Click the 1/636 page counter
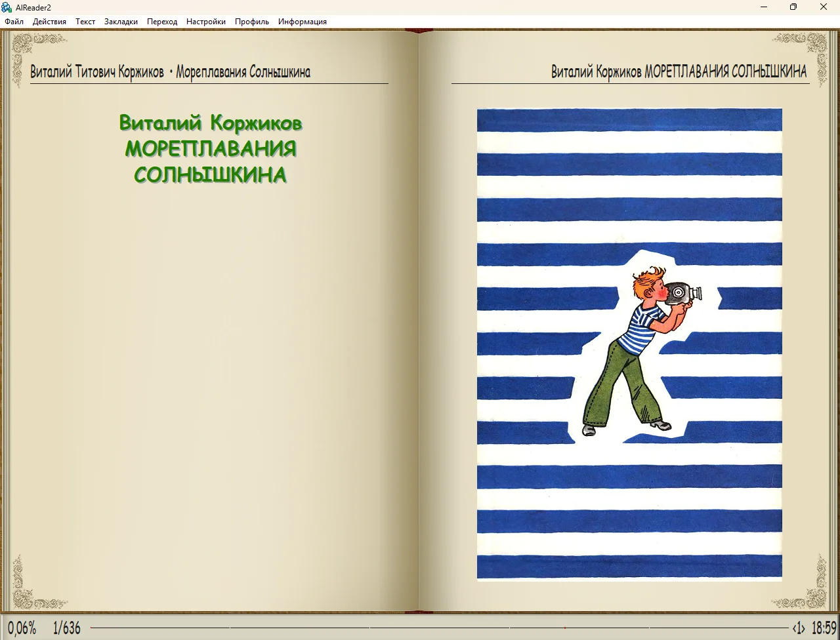The width and height of the screenshot is (840, 640). pos(67,628)
